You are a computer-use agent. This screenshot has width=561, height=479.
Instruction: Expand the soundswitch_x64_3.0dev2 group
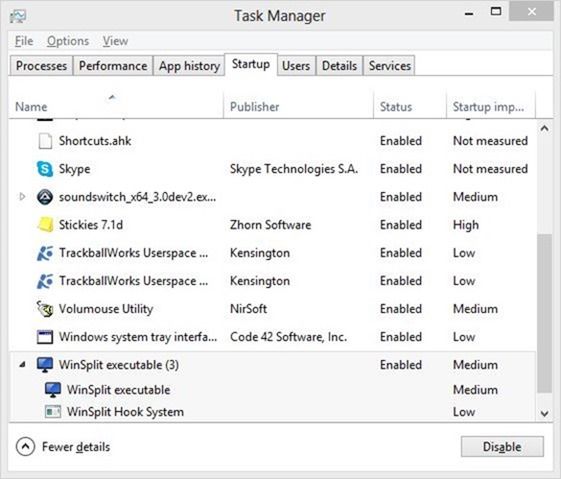[x=22, y=197]
